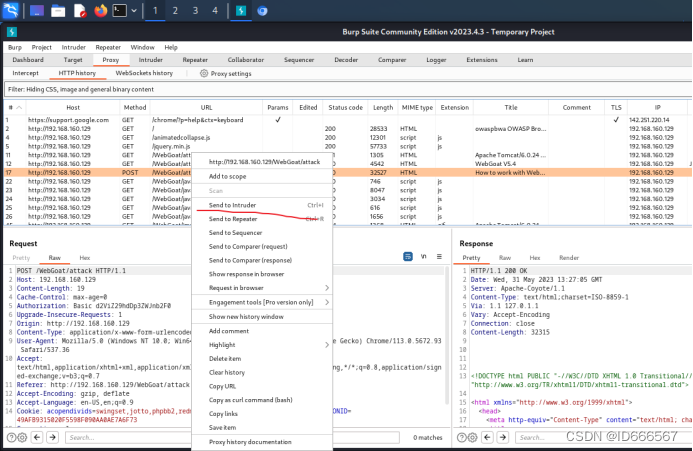693x451 pixels.
Task: Sort history by the # column arrow
Action: pos(19,107)
